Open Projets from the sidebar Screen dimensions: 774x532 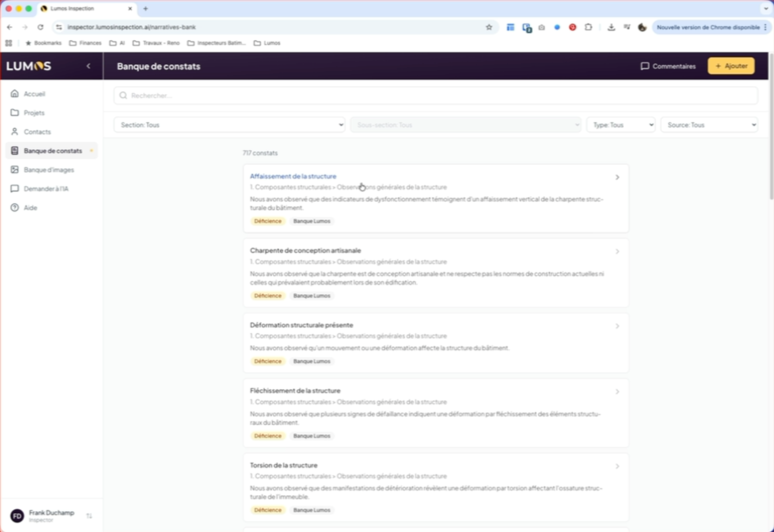click(33, 113)
